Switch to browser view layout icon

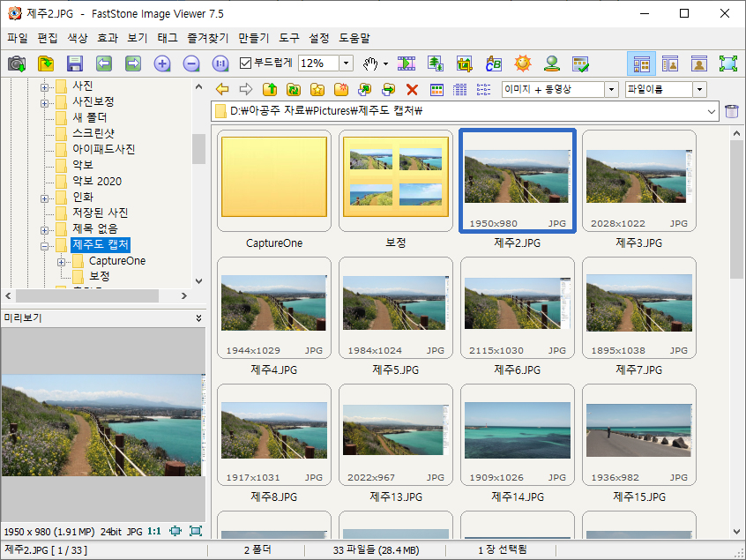point(641,63)
